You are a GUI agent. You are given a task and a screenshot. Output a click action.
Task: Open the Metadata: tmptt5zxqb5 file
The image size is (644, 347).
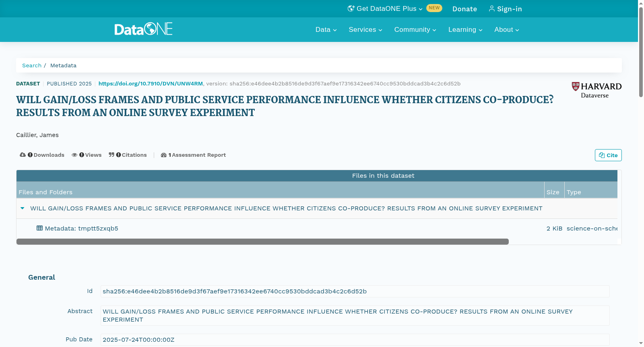pos(81,229)
